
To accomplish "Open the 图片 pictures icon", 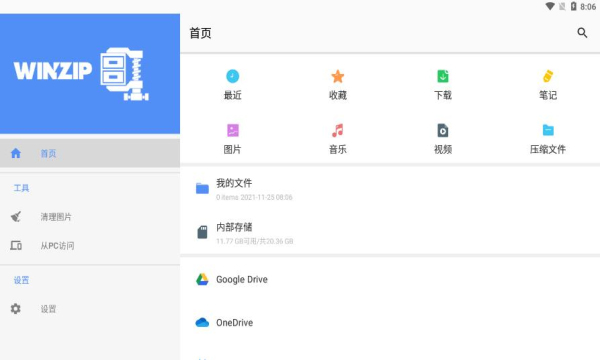I will 233,130.
